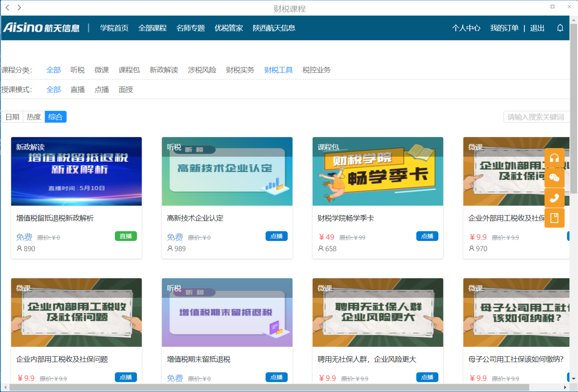This screenshot has width=578, height=392.
Task: Sort courses by 日期
Action: pyautogui.click(x=12, y=117)
